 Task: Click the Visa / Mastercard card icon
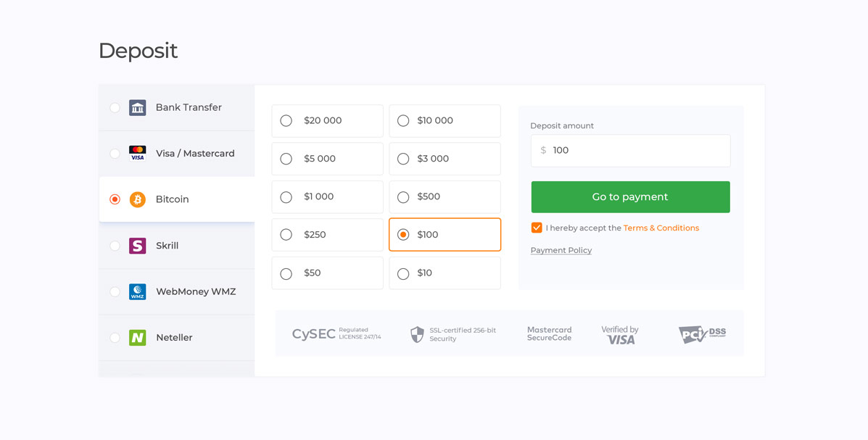[x=138, y=153]
